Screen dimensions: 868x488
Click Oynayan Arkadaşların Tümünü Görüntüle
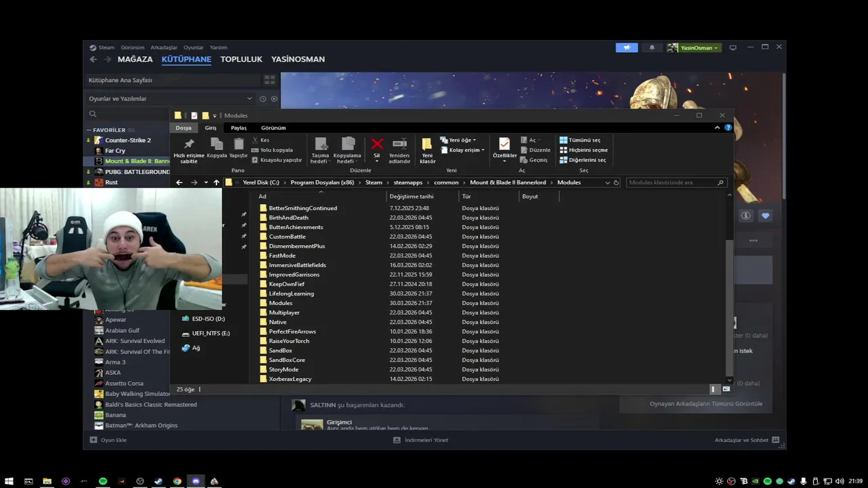click(x=706, y=403)
